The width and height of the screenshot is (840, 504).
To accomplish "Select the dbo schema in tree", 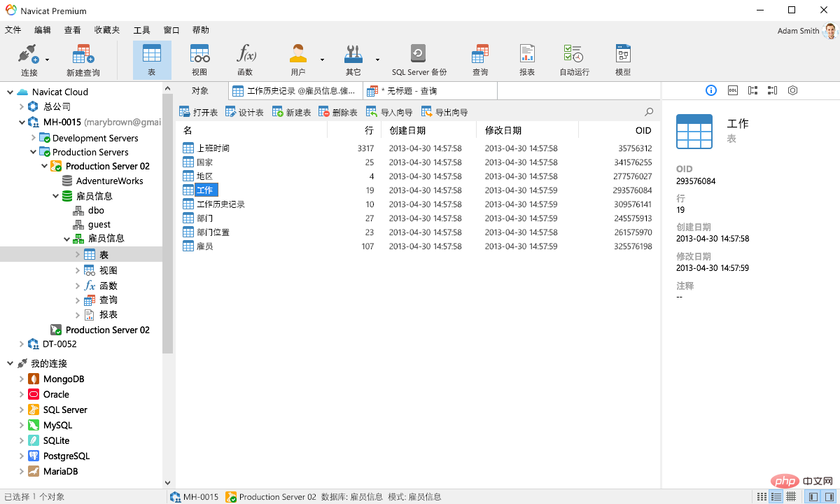I will click(88, 210).
